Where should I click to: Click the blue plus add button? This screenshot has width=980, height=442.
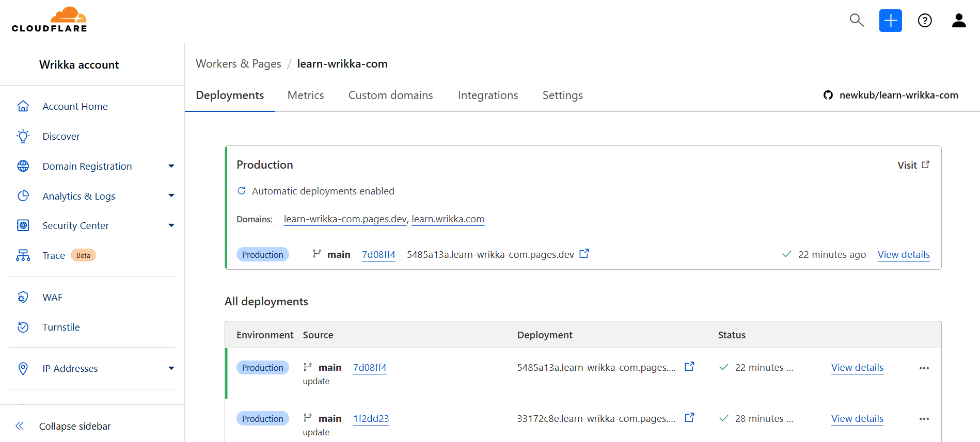[890, 21]
